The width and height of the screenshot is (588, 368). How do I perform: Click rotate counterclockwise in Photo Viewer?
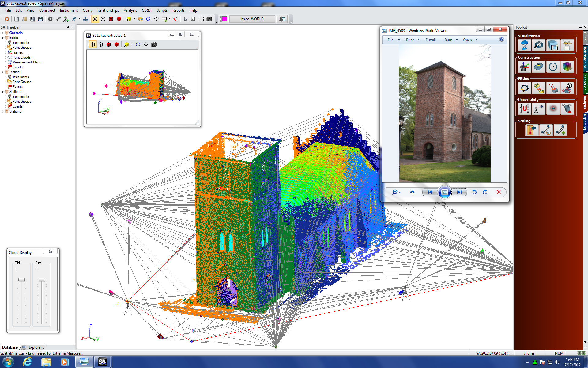point(474,192)
